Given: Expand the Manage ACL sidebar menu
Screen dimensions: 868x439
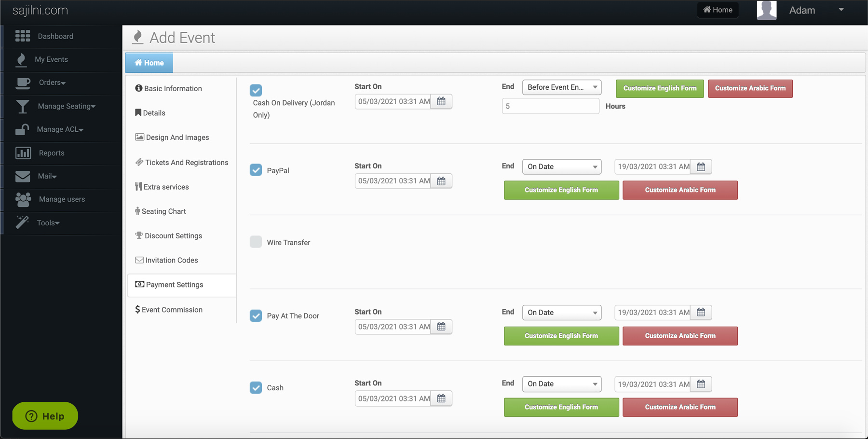Looking at the screenshot, I should [x=60, y=129].
